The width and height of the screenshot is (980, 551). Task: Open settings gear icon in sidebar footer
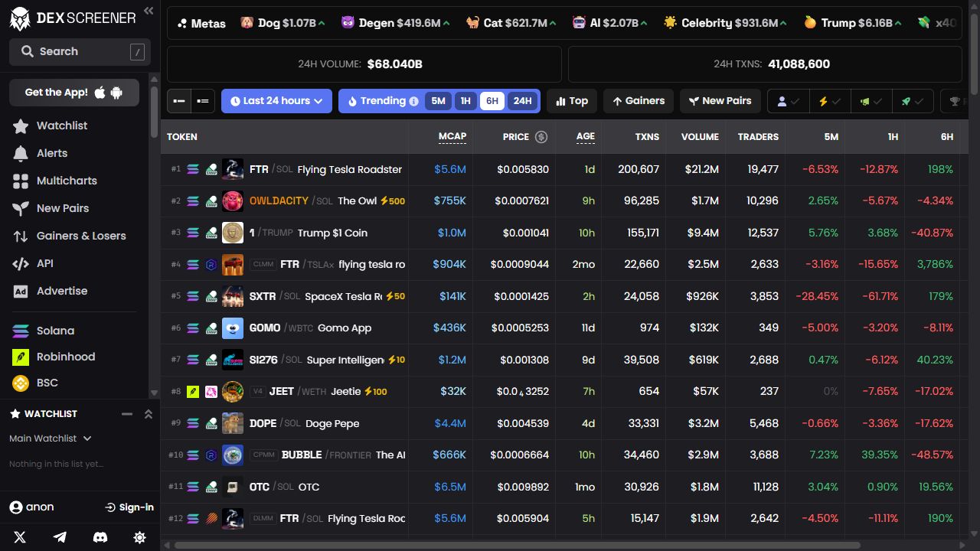[x=139, y=537]
